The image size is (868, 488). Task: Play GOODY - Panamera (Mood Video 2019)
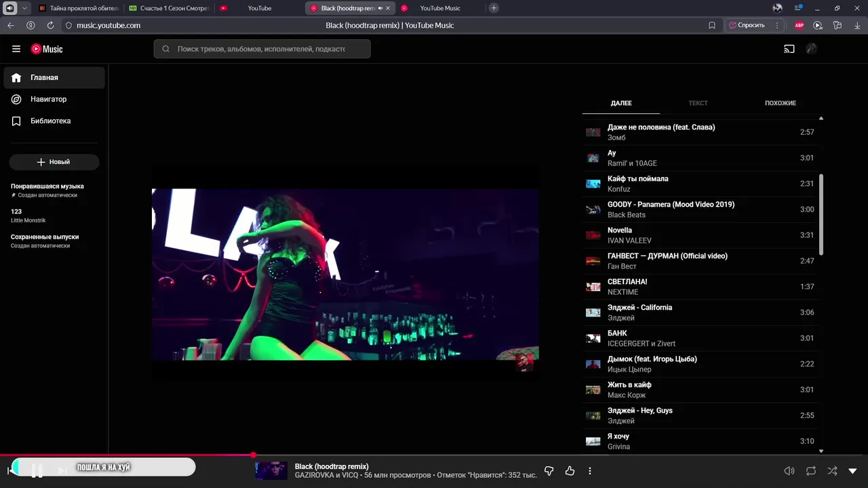tap(700, 209)
